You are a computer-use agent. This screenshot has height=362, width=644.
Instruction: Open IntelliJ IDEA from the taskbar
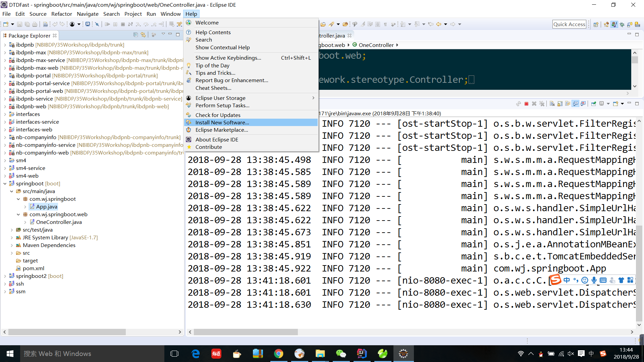point(362,354)
